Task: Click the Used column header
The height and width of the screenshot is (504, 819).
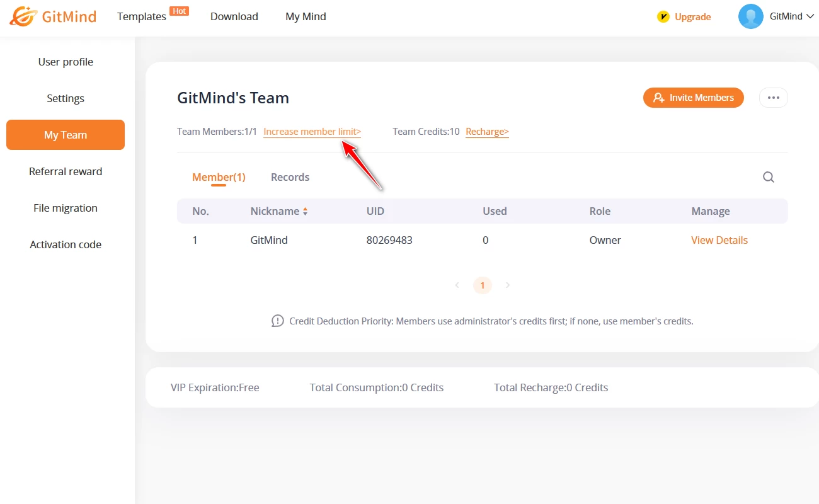Action: pos(495,211)
